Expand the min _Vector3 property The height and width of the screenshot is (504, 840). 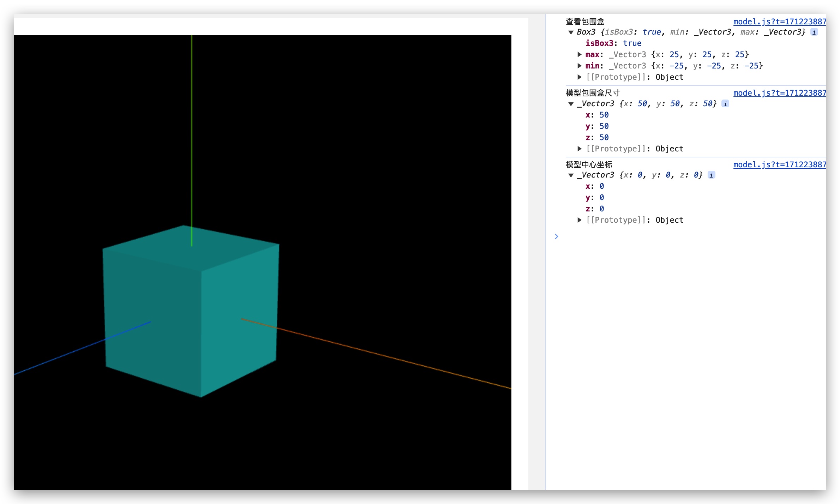579,66
